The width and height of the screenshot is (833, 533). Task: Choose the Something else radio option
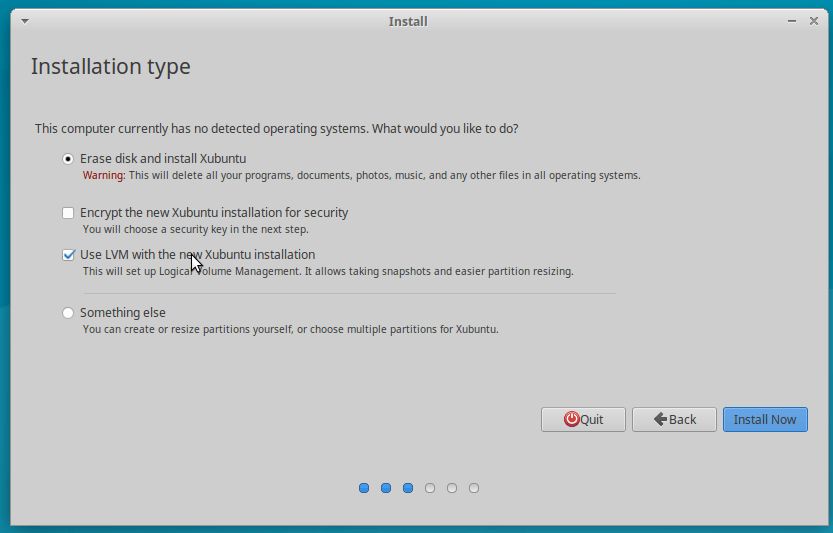click(x=67, y=313)
